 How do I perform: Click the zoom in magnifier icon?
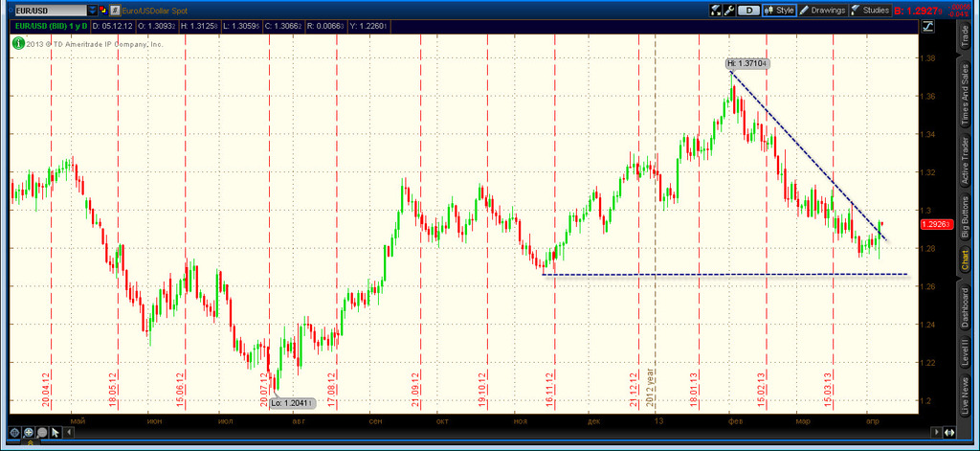point(29,432)
